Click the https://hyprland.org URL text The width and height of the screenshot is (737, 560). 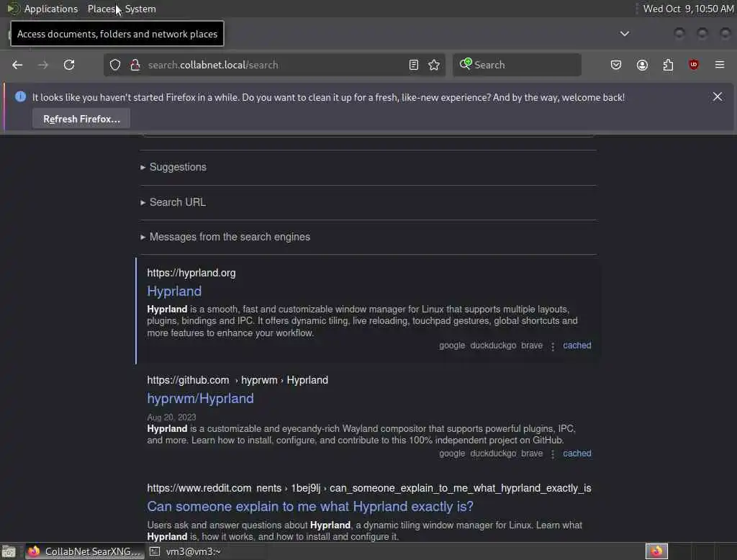click(x=191, y=273)
